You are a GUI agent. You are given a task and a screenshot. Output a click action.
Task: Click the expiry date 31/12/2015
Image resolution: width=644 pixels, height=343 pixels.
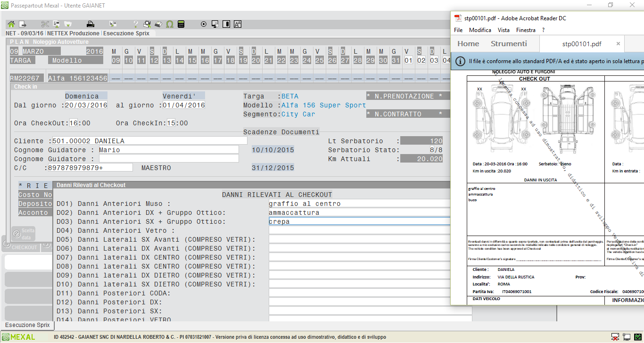click(x=273, y=168)
